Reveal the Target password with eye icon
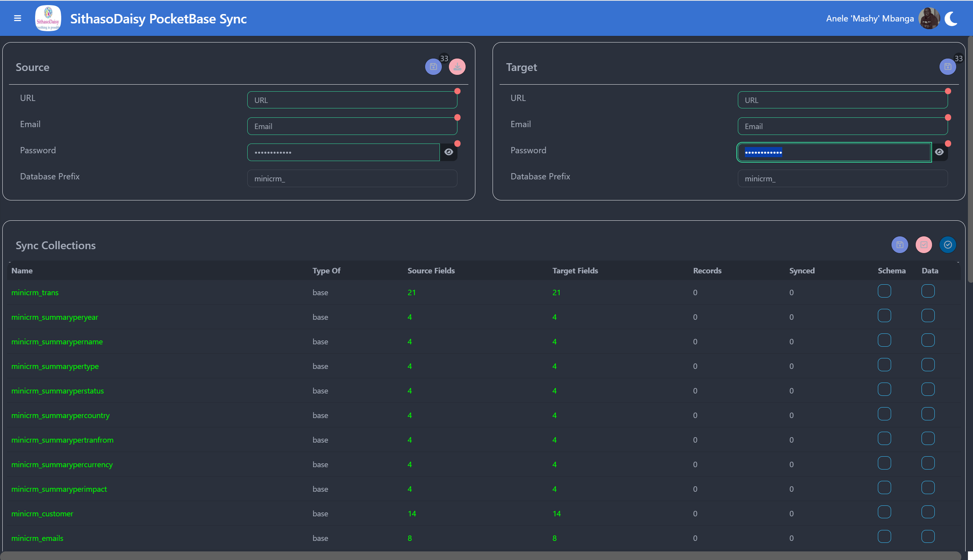Image resolution: width=973 pixels, height=560 pixels. [939, 152]
